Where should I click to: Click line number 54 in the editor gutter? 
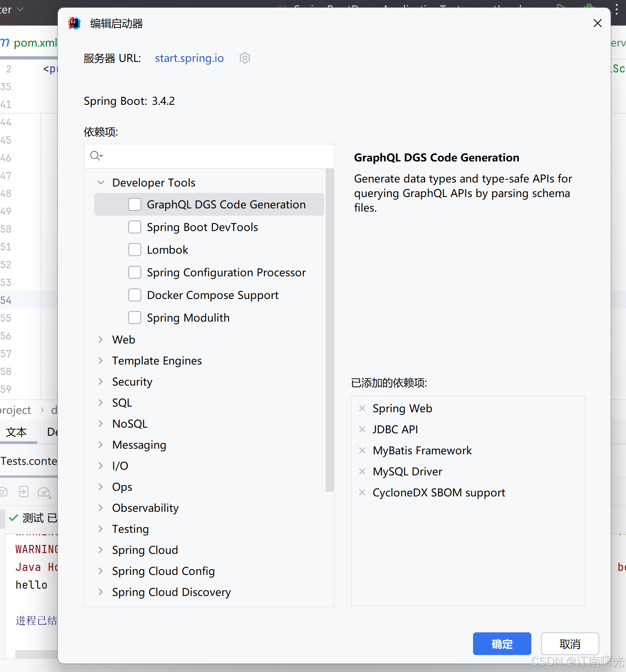[6, 300]
